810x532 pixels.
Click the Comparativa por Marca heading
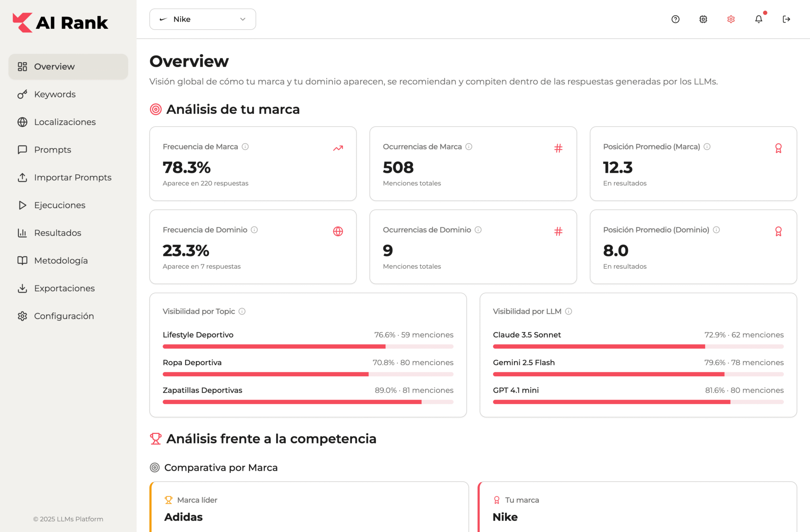[221, 468]
